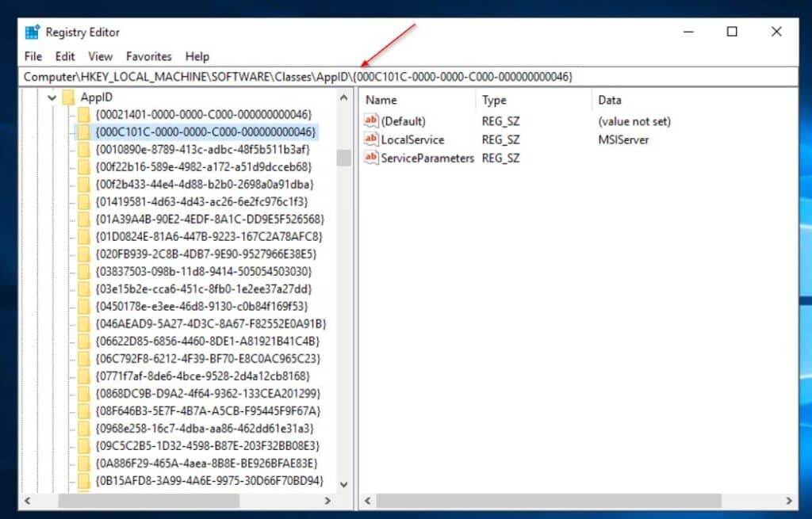Select the (Default) value name
The width and height of the screenshot is (812, 519).
pyautogui.click(x=404, y=121)
